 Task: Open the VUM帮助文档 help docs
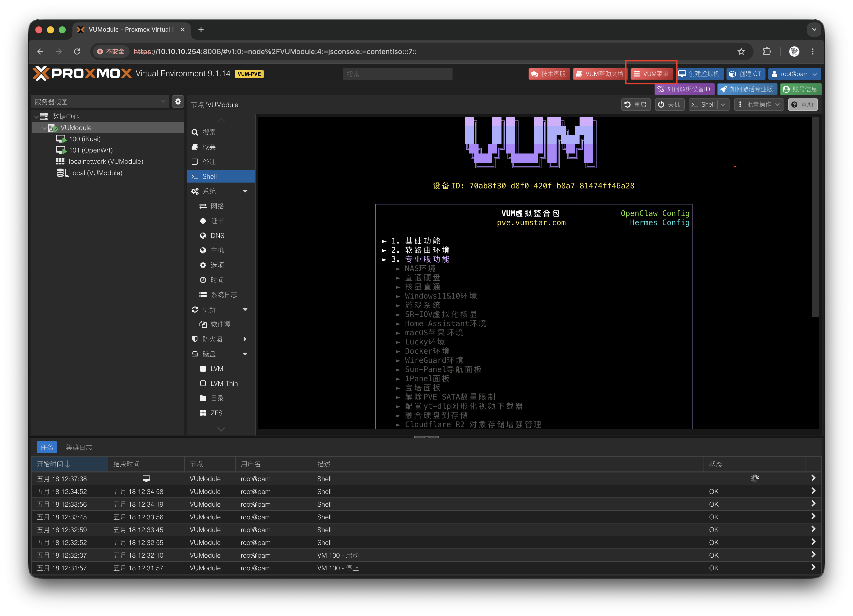point(599,74)
